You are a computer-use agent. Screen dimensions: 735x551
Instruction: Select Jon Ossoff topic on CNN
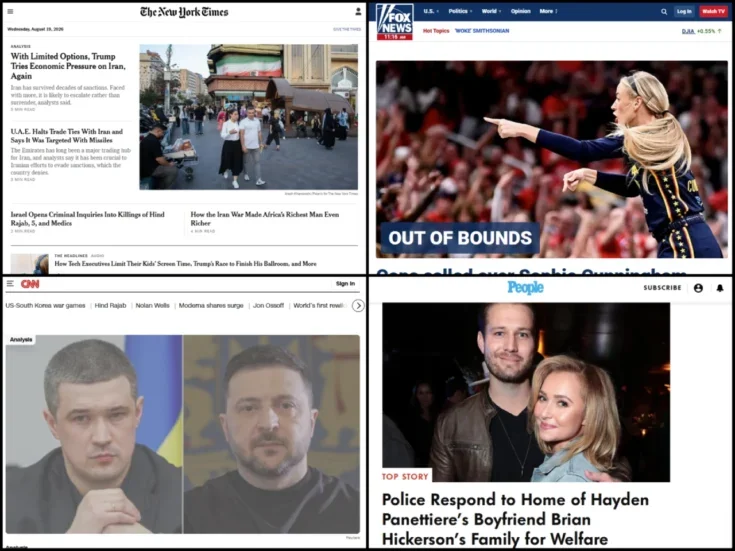[x=268, y=305]
